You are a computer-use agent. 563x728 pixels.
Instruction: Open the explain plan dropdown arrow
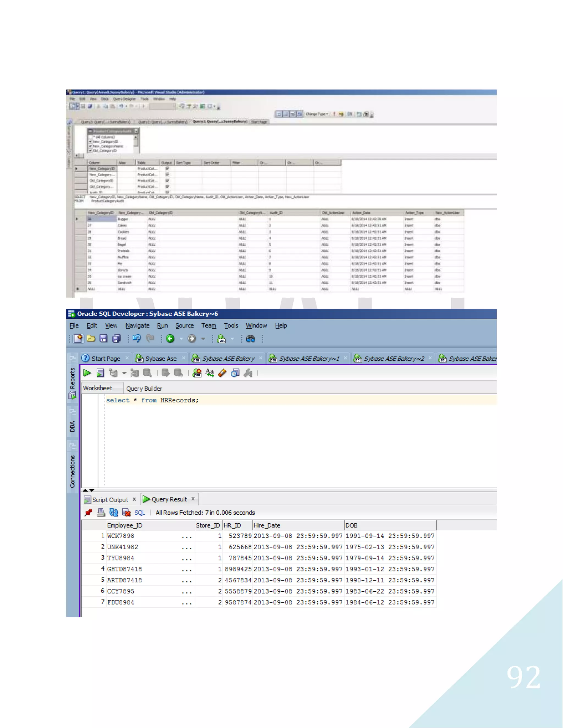124,373
